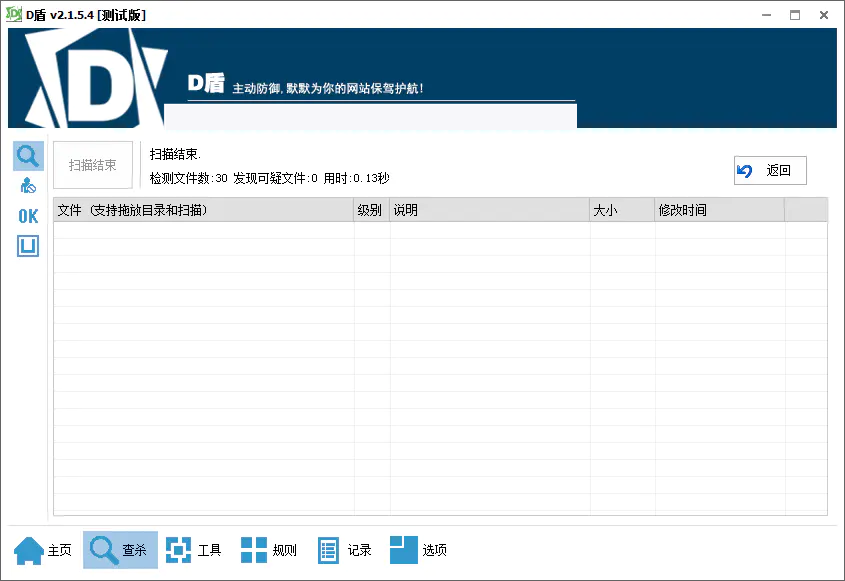This screenshot has height=581, width=845.
Task: Open the 工具 (Tools) section
Action: [x=194, y=549]
